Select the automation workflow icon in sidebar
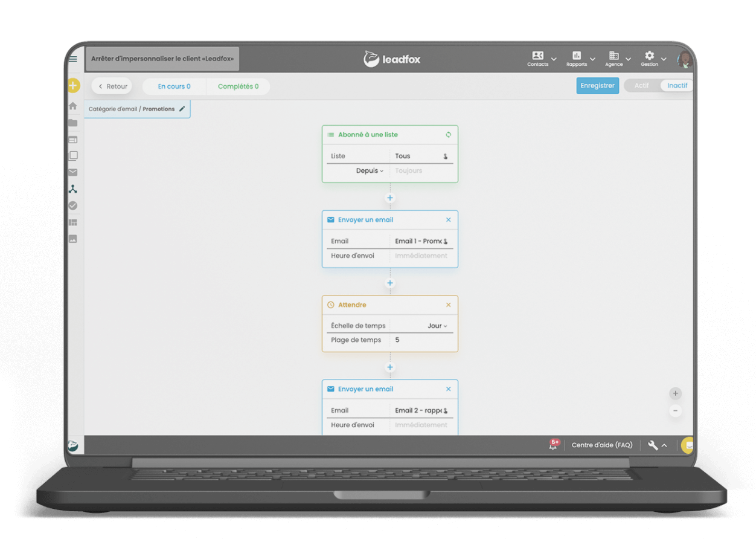 coord(73,189)
